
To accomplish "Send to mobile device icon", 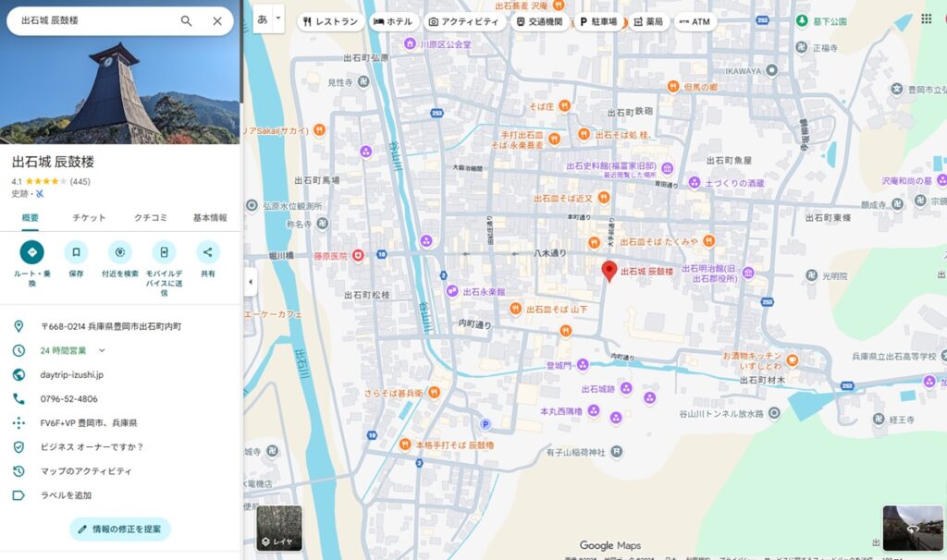I will click(164, 252).
